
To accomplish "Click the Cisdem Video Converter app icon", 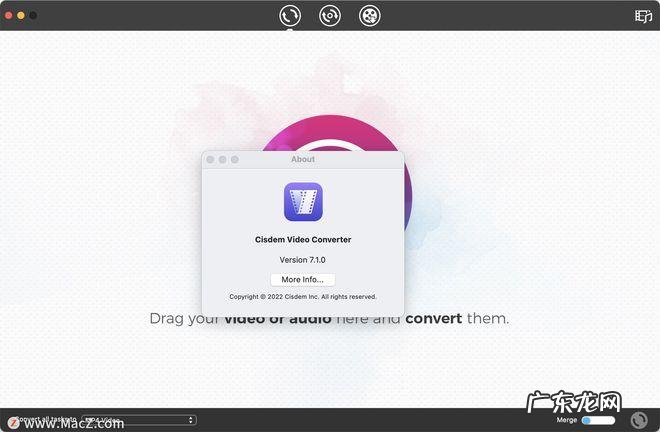I will tap(303, 202).
